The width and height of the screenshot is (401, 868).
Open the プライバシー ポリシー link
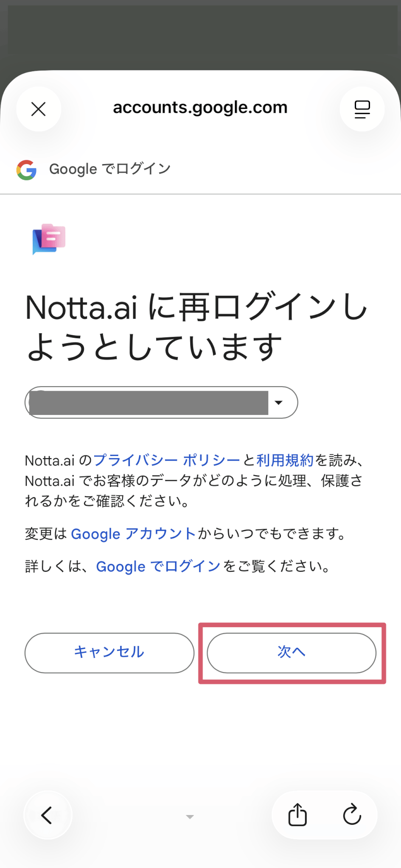click(166, 460)
